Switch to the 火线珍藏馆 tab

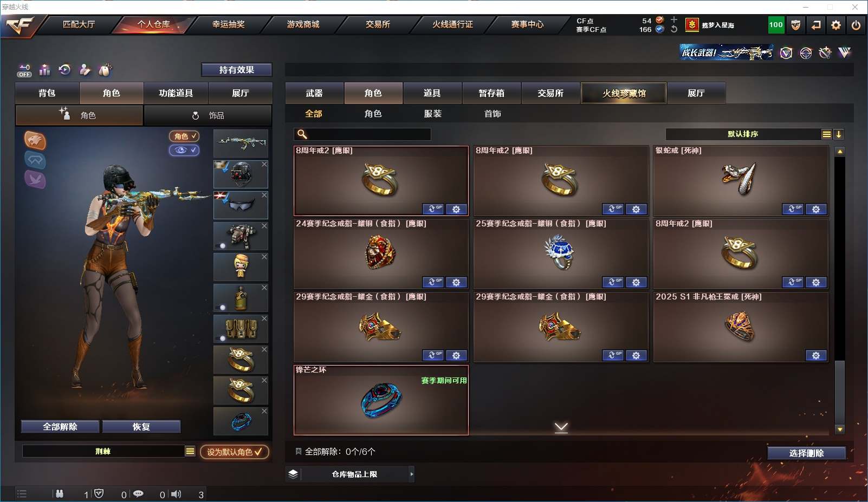pos(624,93)
